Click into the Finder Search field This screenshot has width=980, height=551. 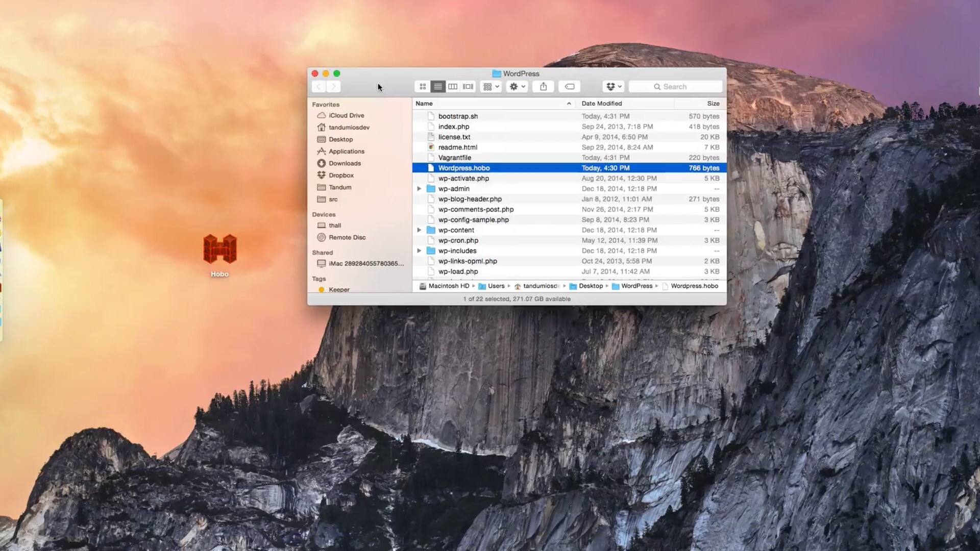coord(676,87)
